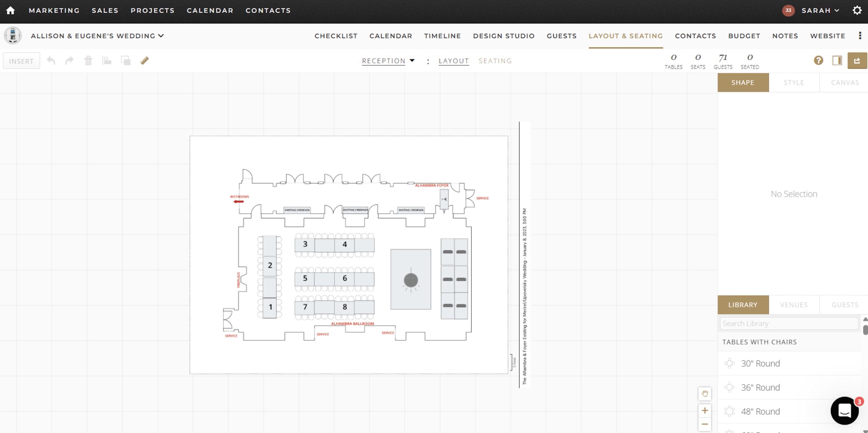
Task: Click inside the Search Library field
Action: (x=788, y=323)
